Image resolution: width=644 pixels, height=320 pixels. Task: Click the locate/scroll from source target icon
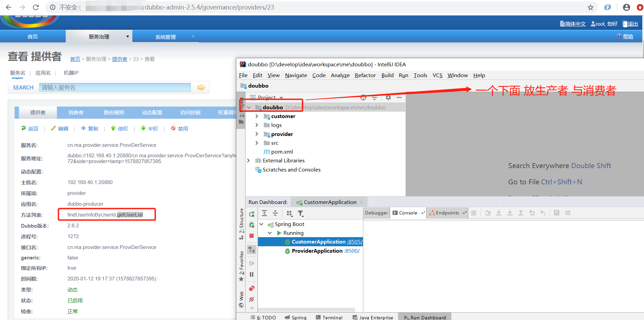[363, 97]
